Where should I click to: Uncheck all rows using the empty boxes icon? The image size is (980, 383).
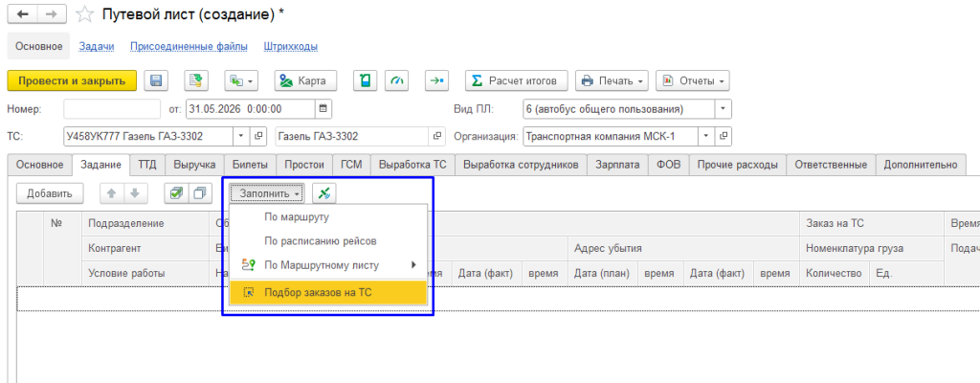pos(199,194)
